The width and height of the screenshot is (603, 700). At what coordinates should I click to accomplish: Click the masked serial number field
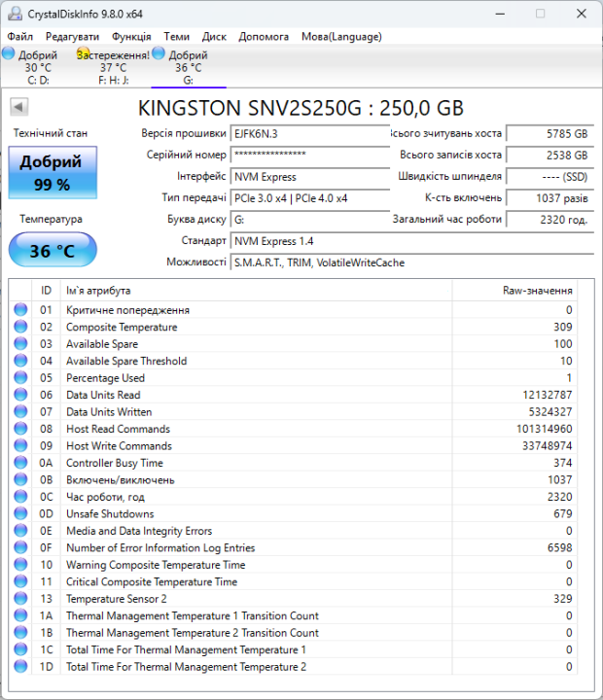pyautogui.click(x=310, y=155)
